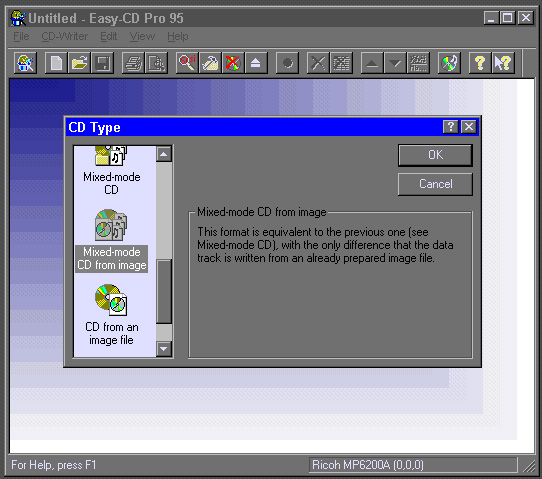Open an existing layout with folder icon
Screen dimensions: 542x479
point(80,63)
